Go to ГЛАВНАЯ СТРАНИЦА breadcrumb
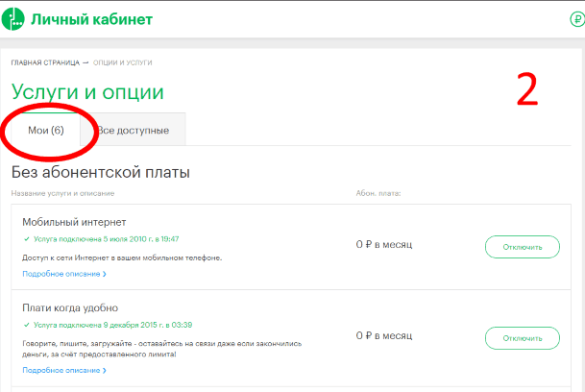Image resolution: width=585 pixels, height=392 pixels. pos(45,62)
